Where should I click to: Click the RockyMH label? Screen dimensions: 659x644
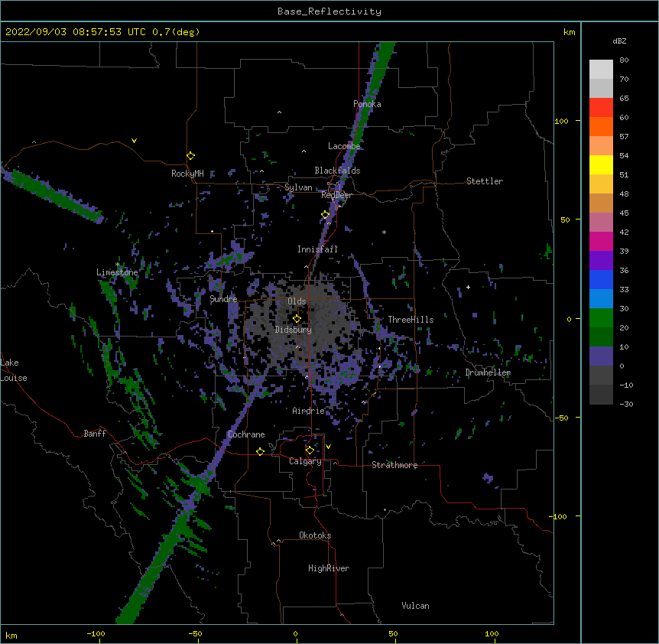(x=187, y=174)
